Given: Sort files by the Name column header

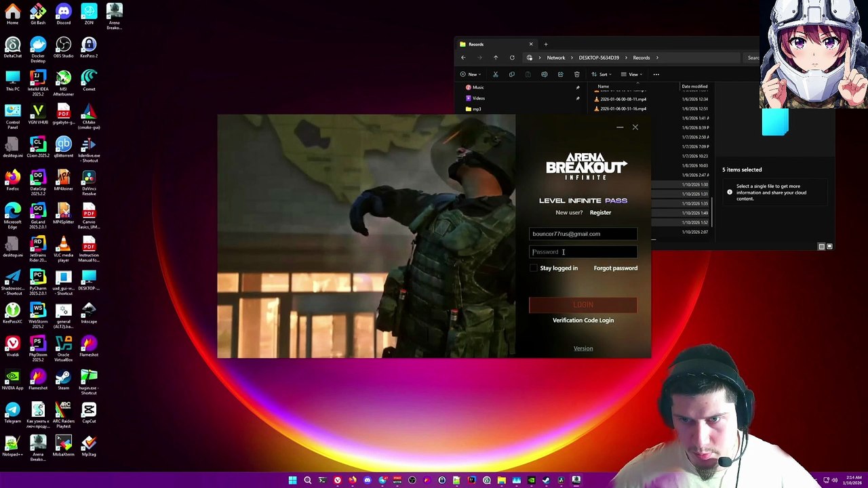Looking at the screenshot, I should pos(604,87).
